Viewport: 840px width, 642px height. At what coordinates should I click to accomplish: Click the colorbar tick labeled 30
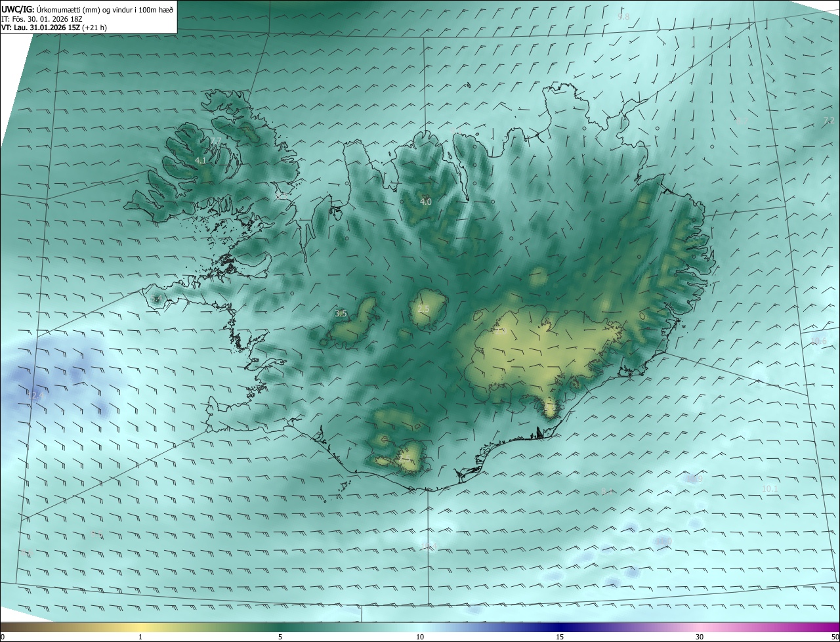point(700,637)
